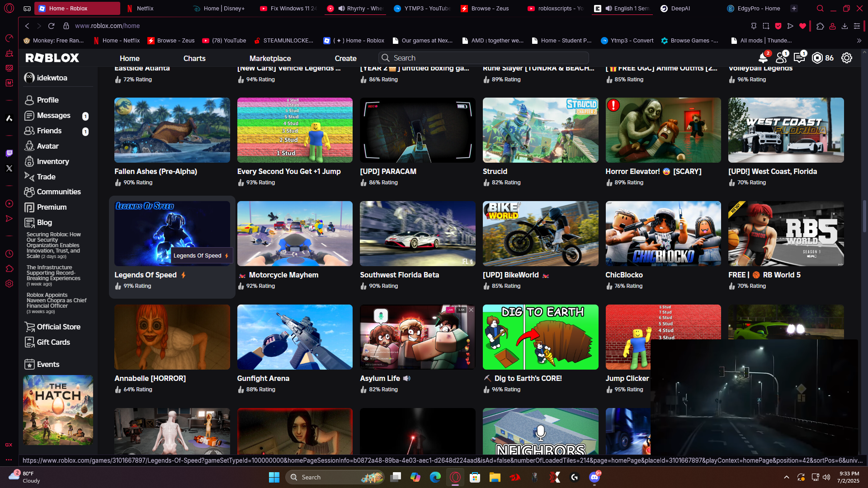
Task: Open the browser extensions puzzle icon
Action: tap(820, 26)
